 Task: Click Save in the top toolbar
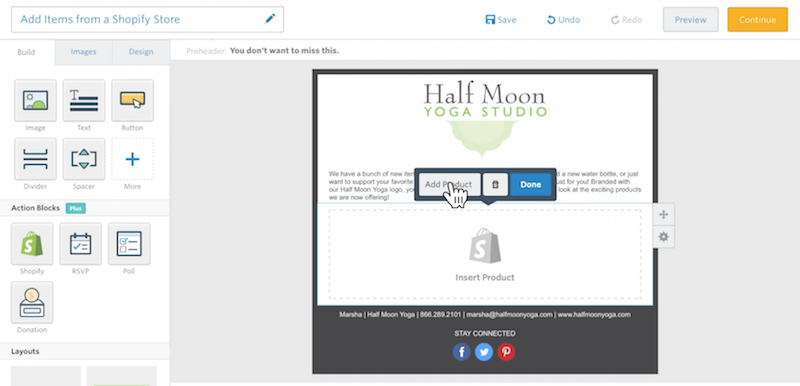(501, 20)
